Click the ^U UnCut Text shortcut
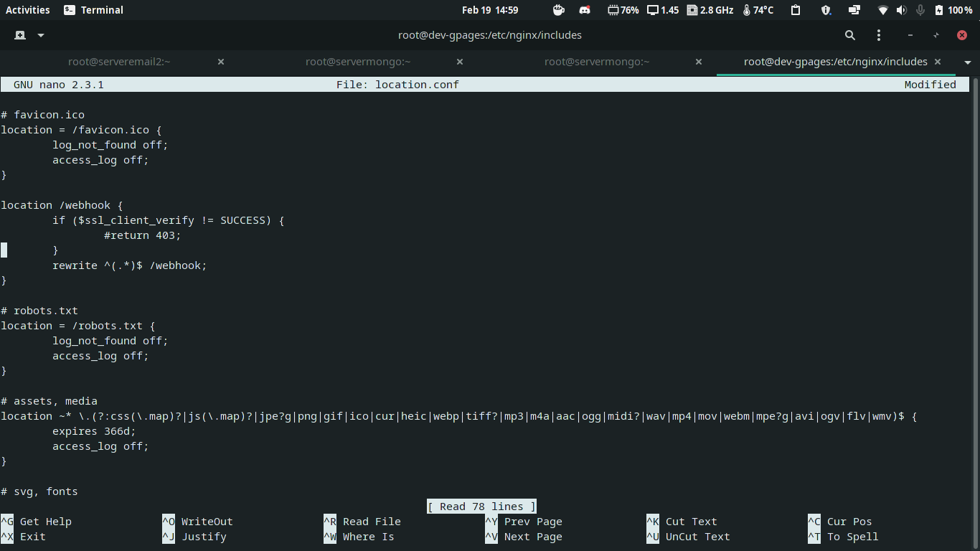The height and width of the screenshot is (551, 980). click(689, 537)
